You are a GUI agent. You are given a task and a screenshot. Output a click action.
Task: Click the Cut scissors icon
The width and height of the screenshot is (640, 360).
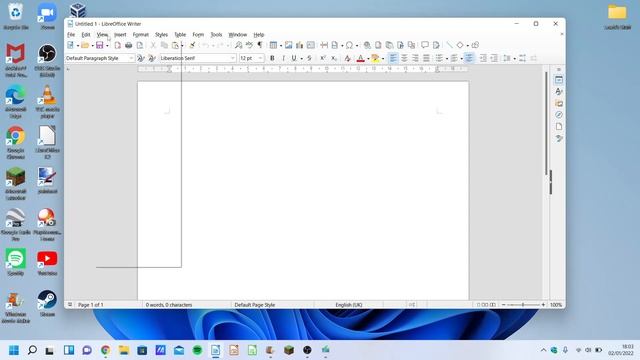(x=153, y=45)
